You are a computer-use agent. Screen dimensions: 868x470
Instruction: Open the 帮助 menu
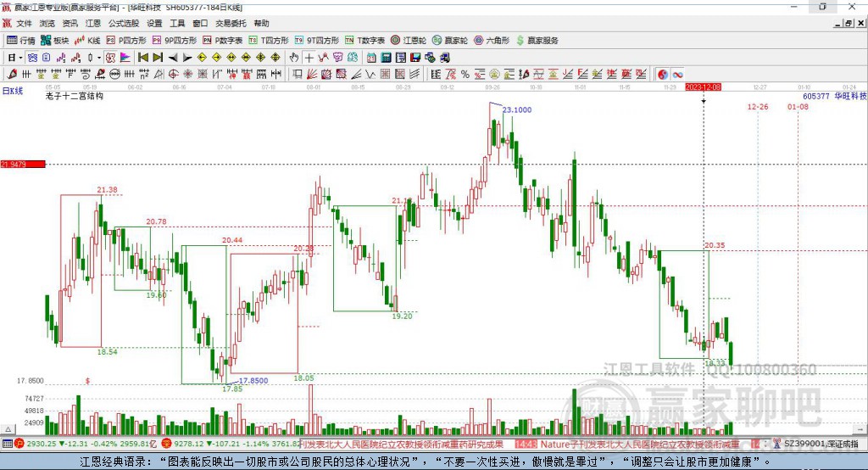pyautogui.click(x=261, y=23)
